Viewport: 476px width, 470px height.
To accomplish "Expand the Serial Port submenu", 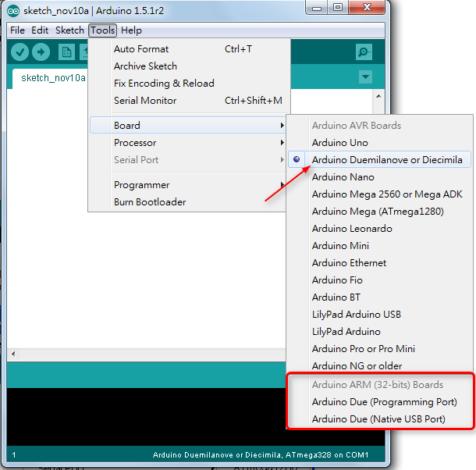I will coord(188,160).
